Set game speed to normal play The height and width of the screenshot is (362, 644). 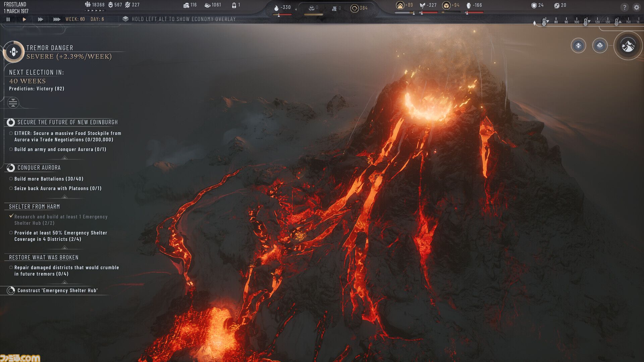point(24,19)
